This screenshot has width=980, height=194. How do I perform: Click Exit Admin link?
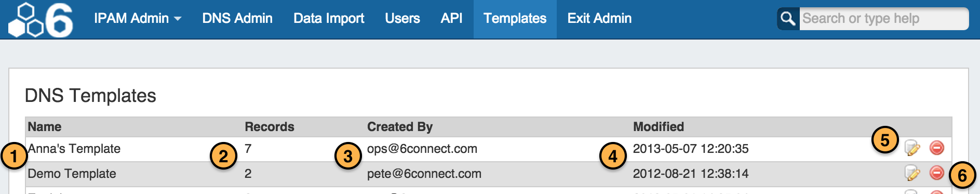pyautogui.click(x=599, y=19)
